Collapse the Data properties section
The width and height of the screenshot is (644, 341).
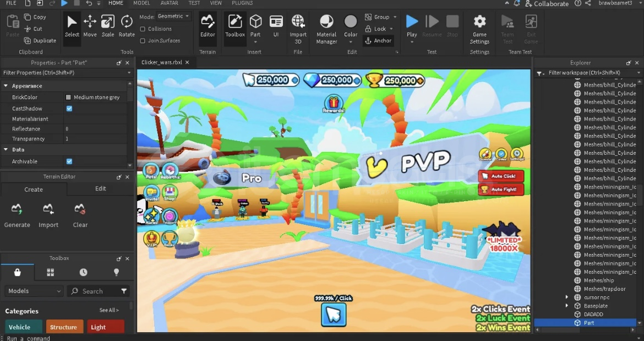click(x=6, y=149)
